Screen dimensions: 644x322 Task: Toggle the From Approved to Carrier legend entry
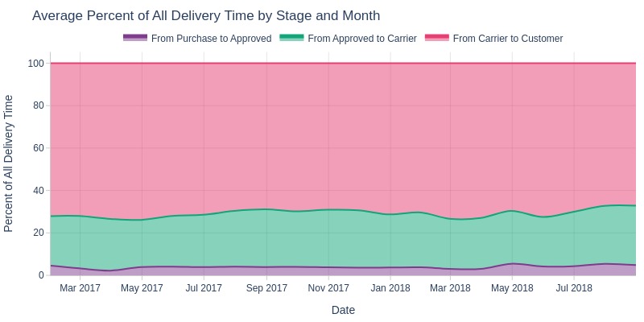tap(349, 38)
